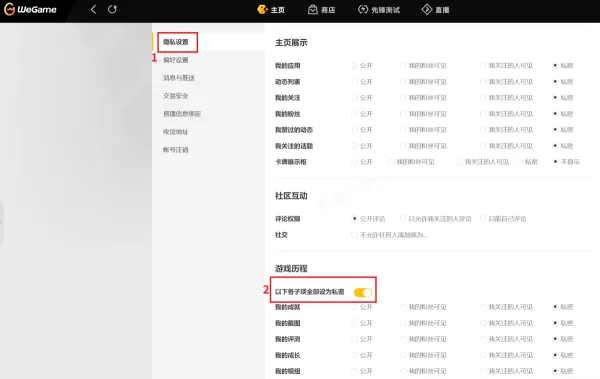
Task: Set 动态列表 to 我关注的人可见
Action: tap(483, 82)
